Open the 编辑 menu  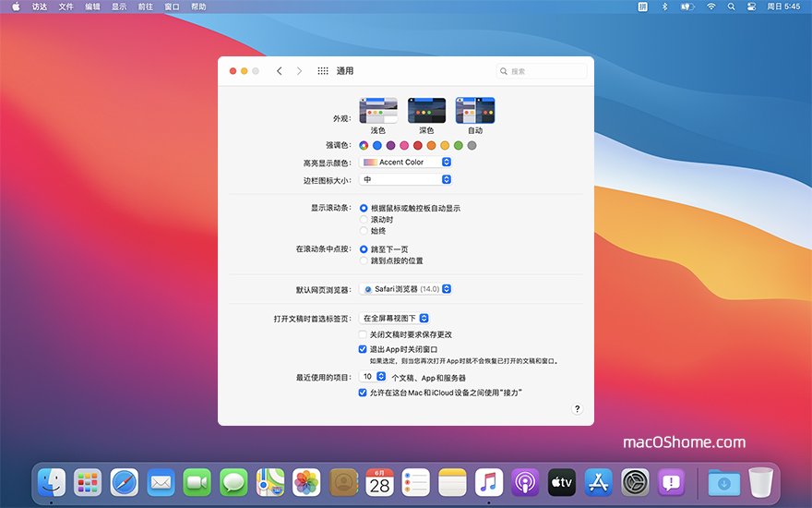click(x=92, y=6)
